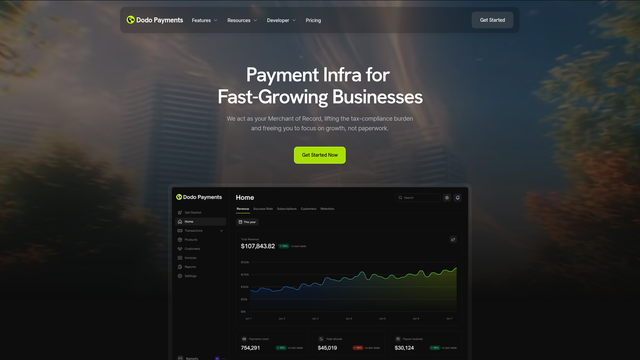Click the Total refunds card icon
This screenshot has height=360, width=640.
321,339
